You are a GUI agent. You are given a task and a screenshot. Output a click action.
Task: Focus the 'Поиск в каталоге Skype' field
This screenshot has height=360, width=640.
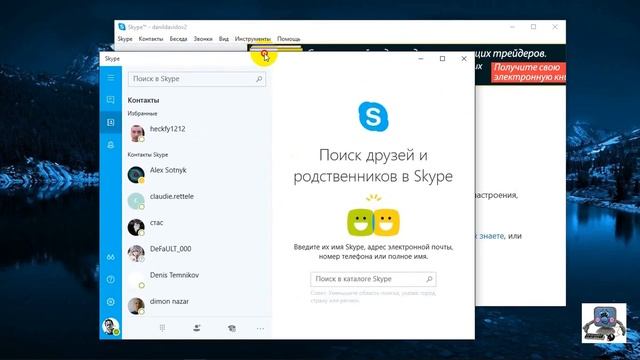[x=373, y=279]
